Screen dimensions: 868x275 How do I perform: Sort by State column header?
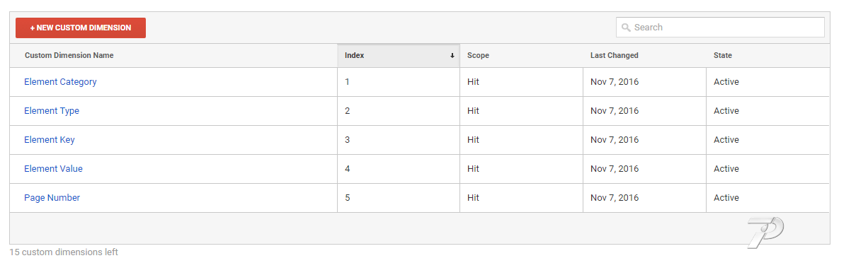pyautogui.click(x=723, y=55)
